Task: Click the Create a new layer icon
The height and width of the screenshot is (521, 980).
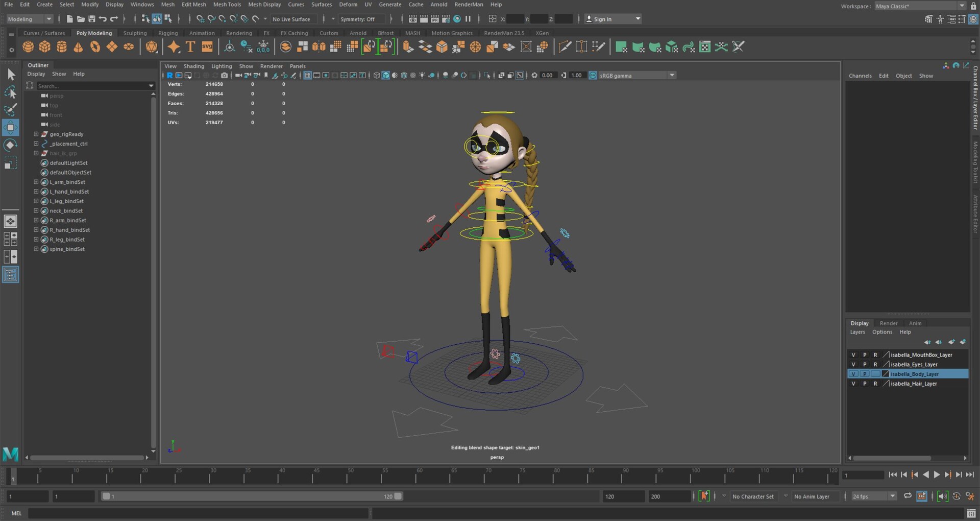Action: click(951, 342)
